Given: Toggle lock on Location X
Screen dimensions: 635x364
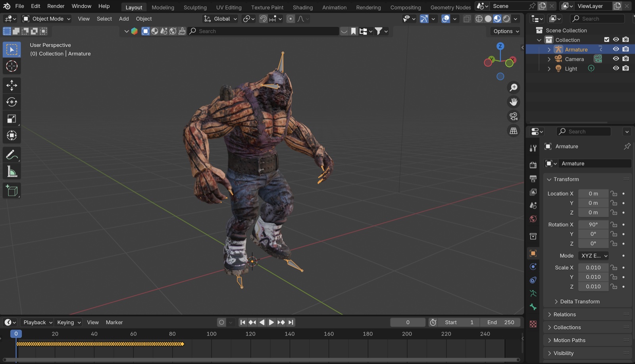Looking at the screenshot, I should coord(614,194).
